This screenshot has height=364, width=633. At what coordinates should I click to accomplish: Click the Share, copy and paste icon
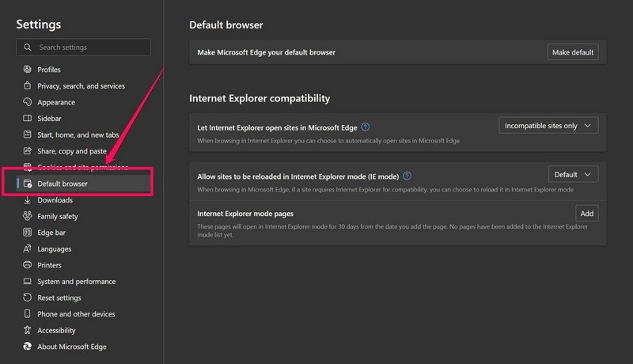coord(27,151)
